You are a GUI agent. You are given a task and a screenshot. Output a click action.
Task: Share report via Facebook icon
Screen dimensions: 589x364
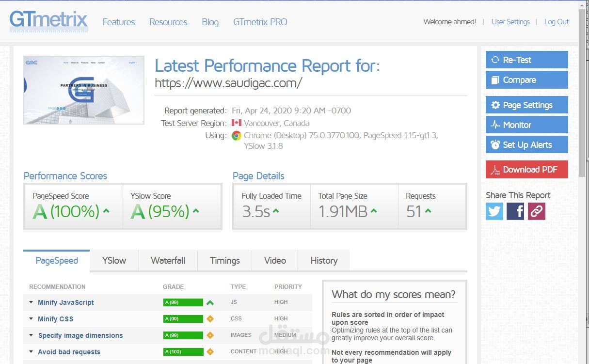pyautogui.click(x=515, y=211)
